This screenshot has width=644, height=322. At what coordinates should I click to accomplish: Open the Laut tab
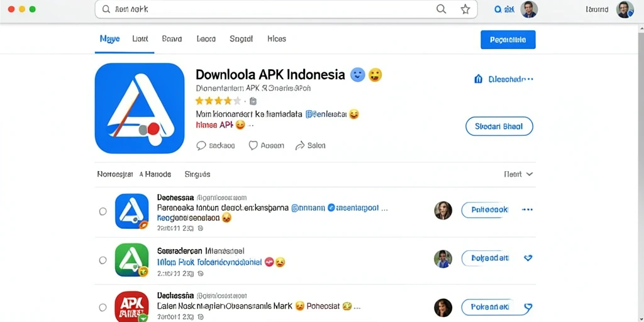click(x=140, y=39)
